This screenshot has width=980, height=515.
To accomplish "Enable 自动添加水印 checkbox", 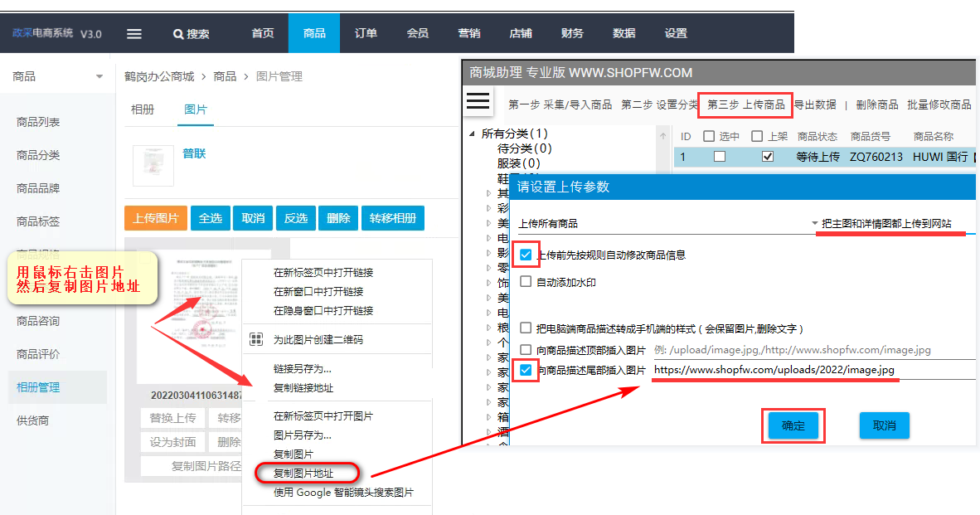I will click(x=526, y=282).
